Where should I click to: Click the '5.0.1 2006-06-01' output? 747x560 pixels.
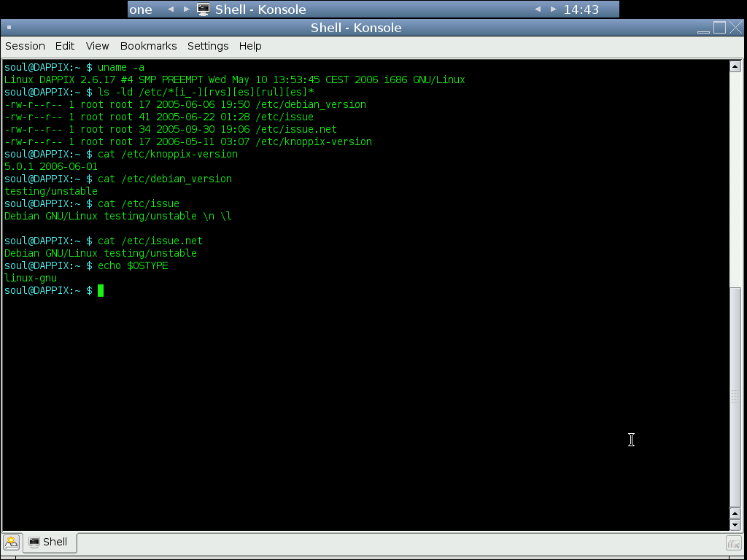[51, 166]
